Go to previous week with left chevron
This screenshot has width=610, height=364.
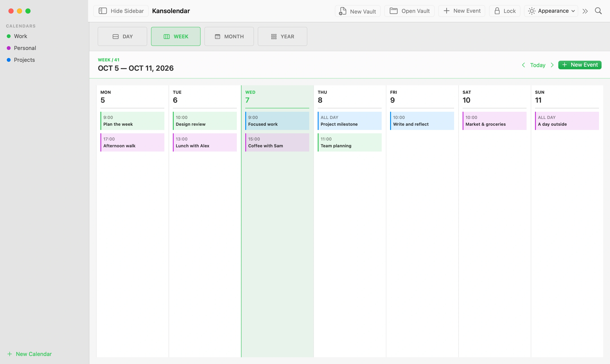[523, 65]
